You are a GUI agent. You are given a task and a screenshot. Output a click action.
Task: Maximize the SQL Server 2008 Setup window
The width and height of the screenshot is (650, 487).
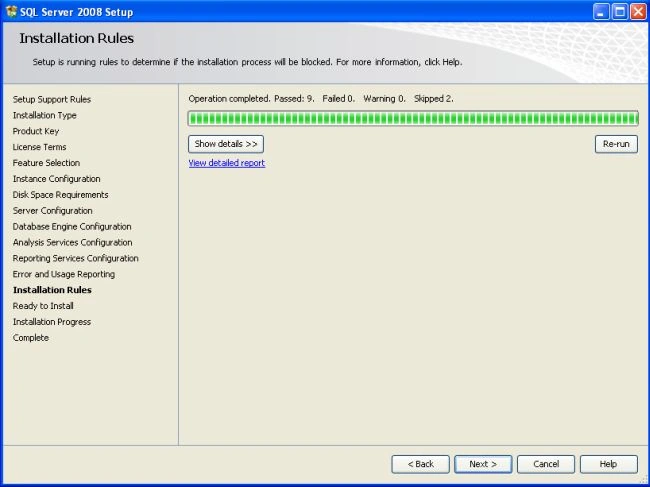point(620,12)
